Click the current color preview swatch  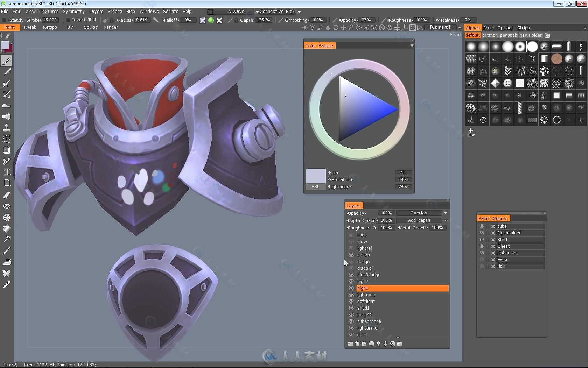pos(316,176)
